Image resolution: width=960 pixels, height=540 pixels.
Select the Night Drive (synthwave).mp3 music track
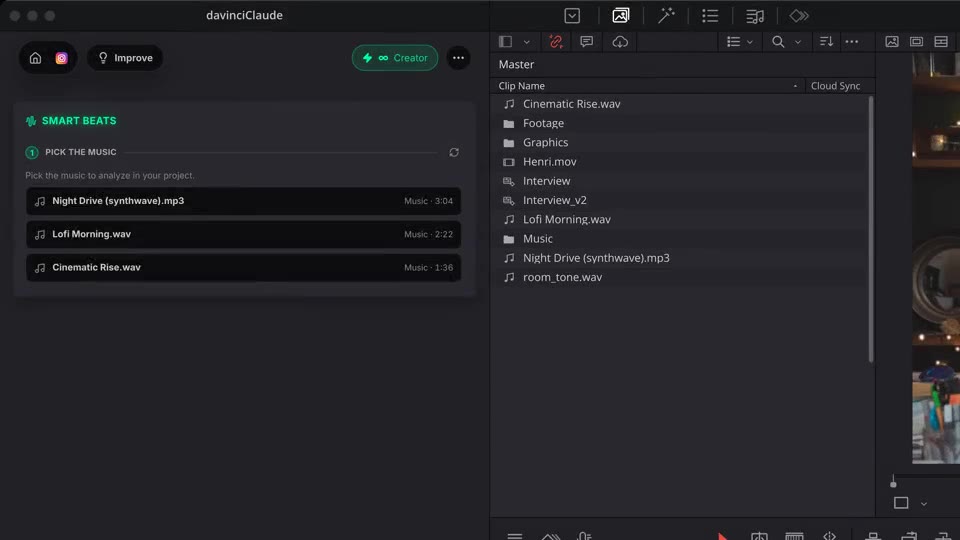(x=243, y=201)
